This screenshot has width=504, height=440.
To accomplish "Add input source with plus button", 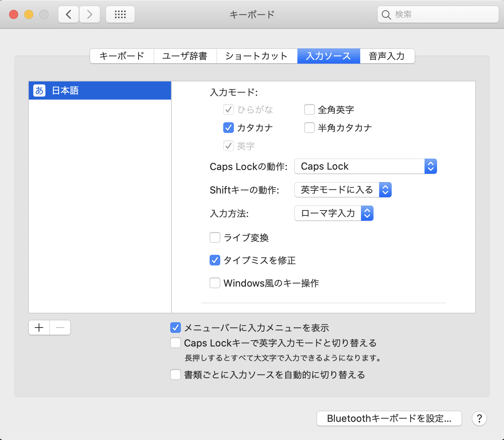I will [x=39, y=328].
